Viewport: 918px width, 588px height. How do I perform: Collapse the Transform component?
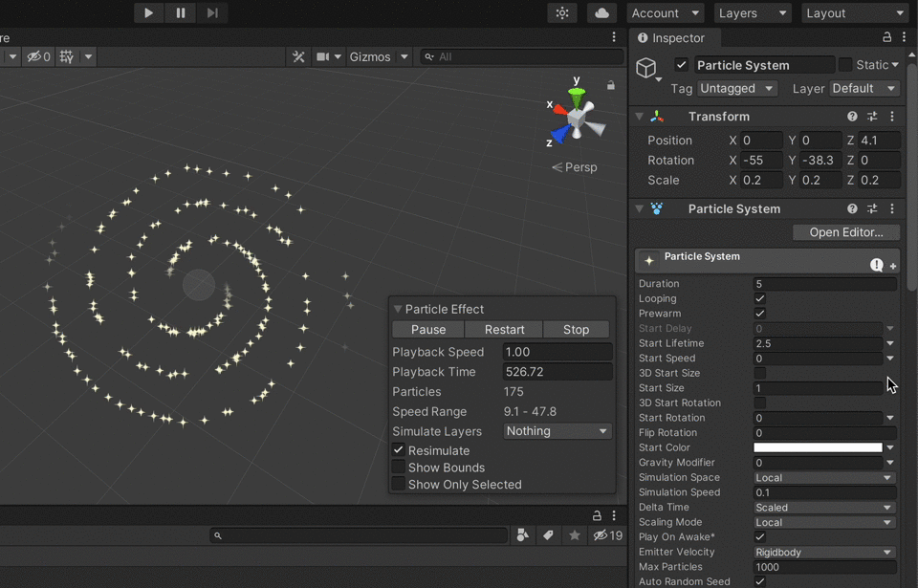pos(640,117)
